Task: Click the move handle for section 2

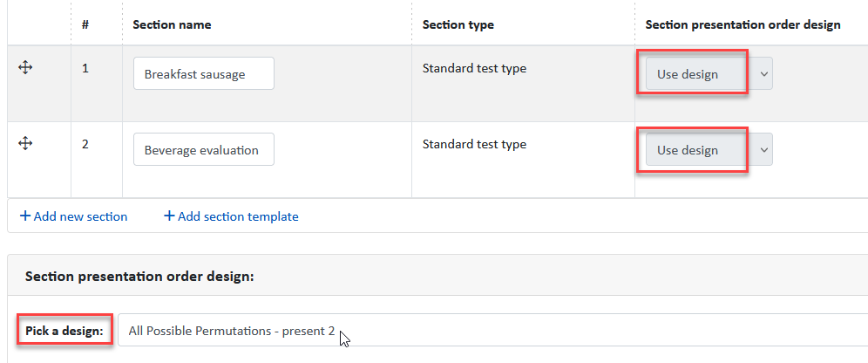Action: 25,143
